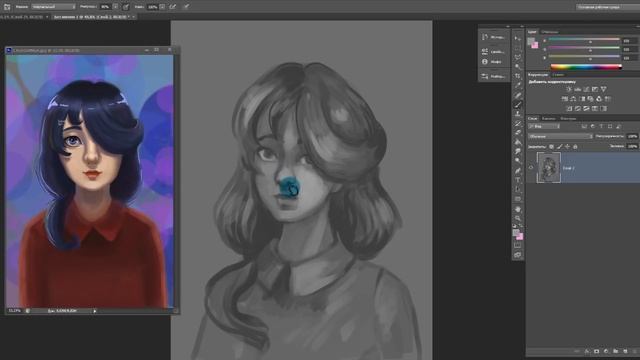
Task: Select the Brush tool in toolbar
Action: [x=518, y=104]
